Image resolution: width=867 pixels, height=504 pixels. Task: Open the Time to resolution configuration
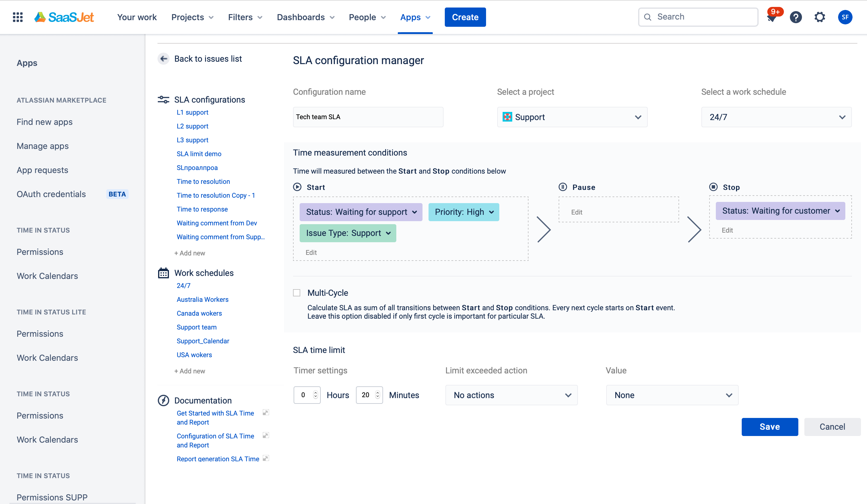[x=203, y=181]
